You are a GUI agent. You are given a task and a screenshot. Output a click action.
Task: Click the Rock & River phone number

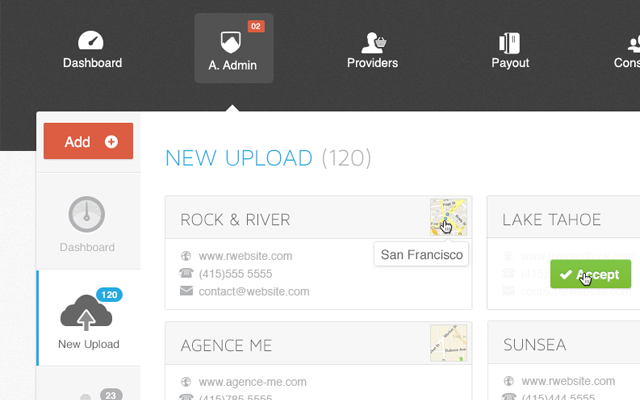coord(235,274)
